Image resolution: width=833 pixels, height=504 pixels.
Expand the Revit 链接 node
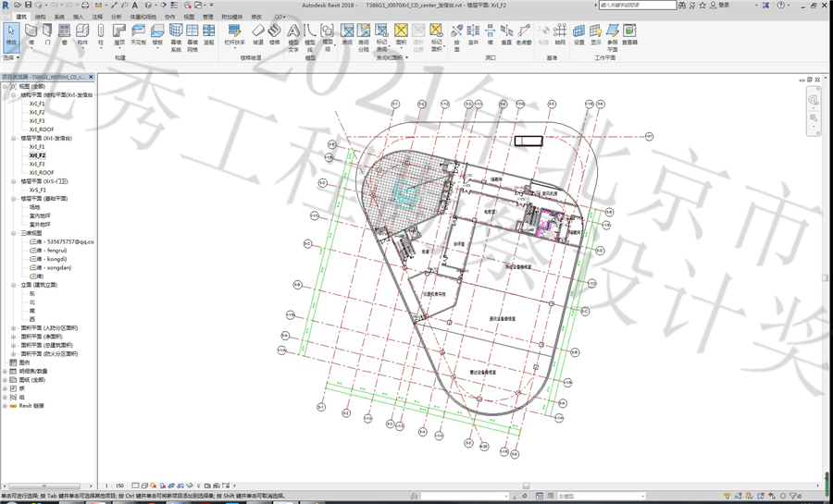click(x=5, y=406)
